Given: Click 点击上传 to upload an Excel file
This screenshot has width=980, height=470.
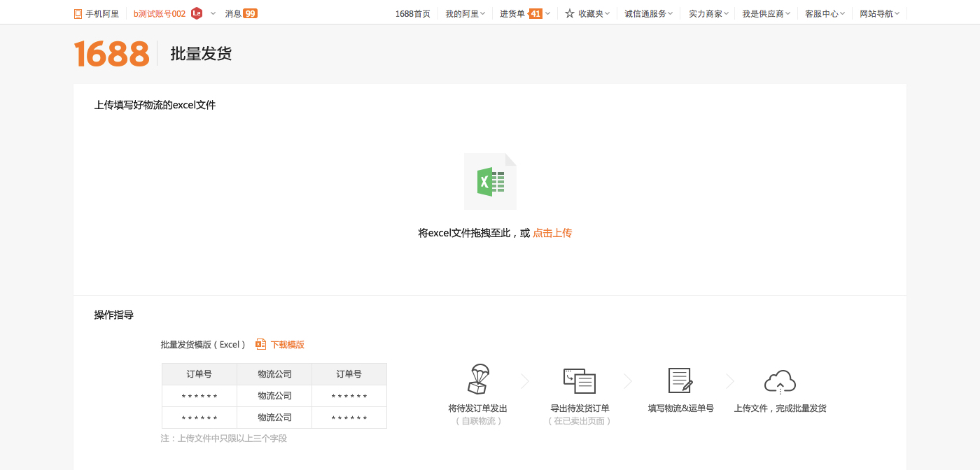Looking at the screenshot, I should point(552,233).
